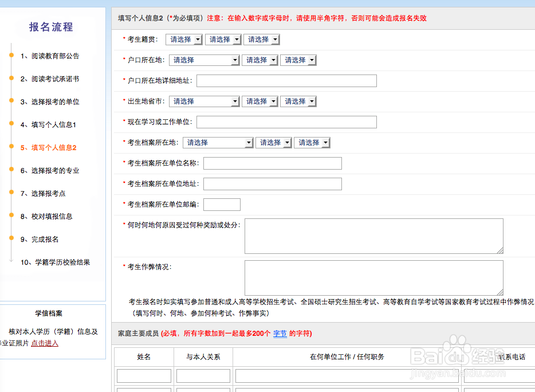Screen dimensions: 535x392
Task: Open third 考生籍贯 dropdown
Action: click(262, 40)
